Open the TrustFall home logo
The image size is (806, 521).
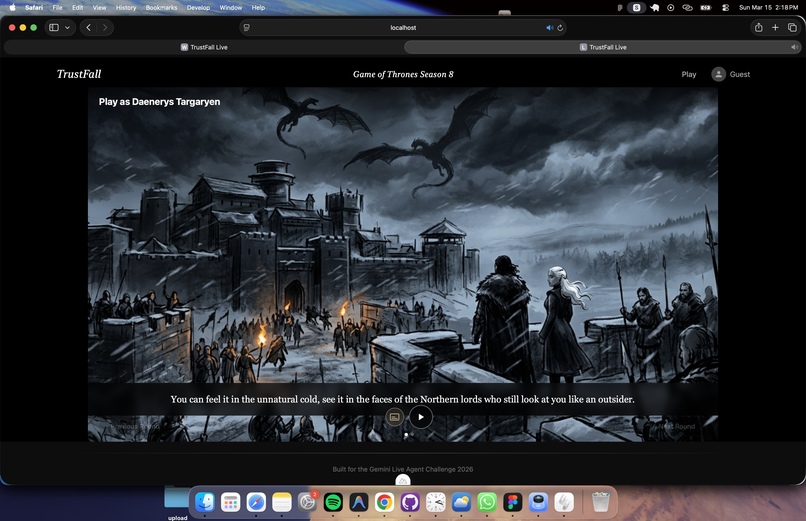tap(79, 74)
